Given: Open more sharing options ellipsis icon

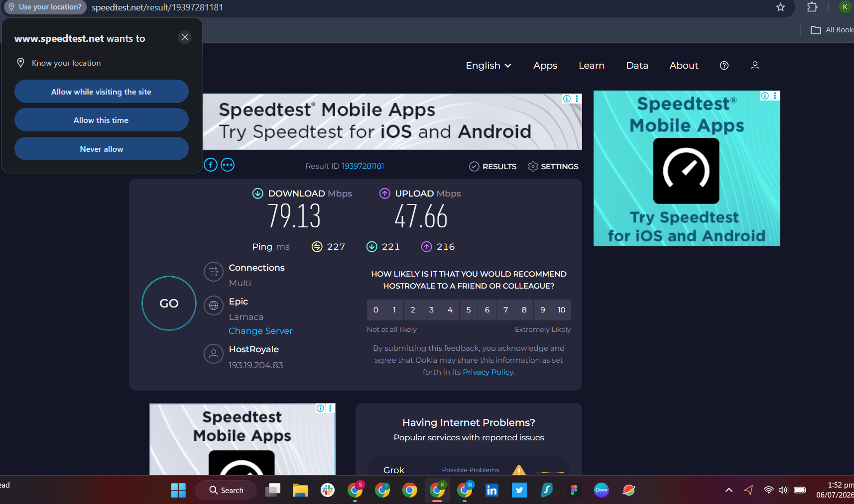Looking at the screenshot, I should click(x=228, y=165).
